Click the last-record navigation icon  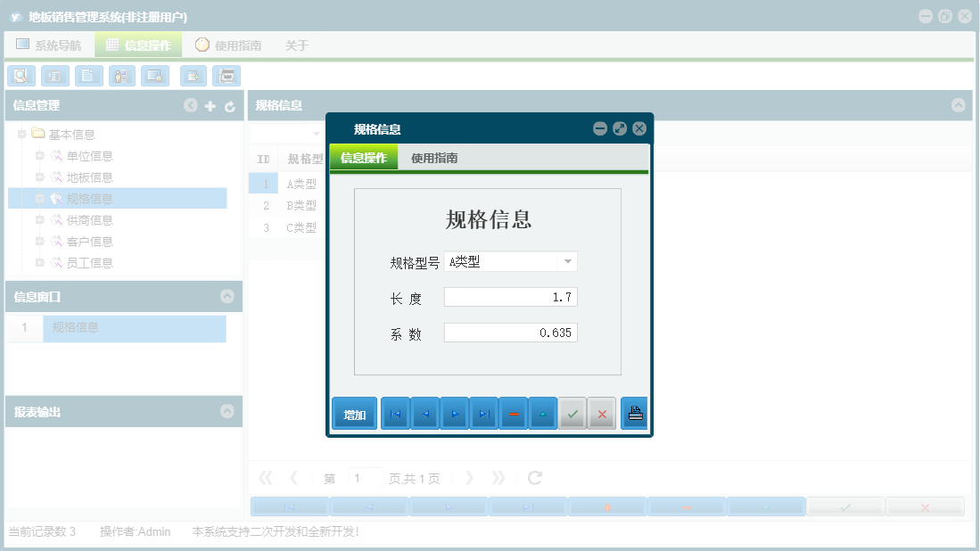(484, 413)
